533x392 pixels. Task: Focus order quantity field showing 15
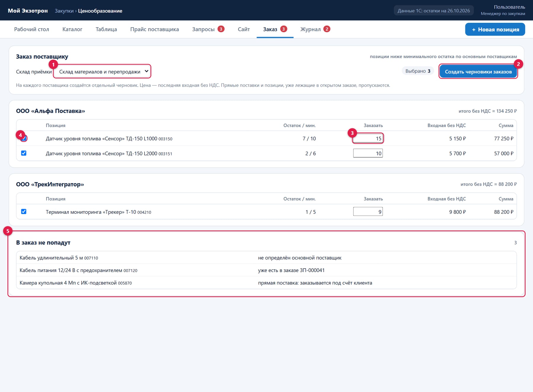[x=368, y=138]
